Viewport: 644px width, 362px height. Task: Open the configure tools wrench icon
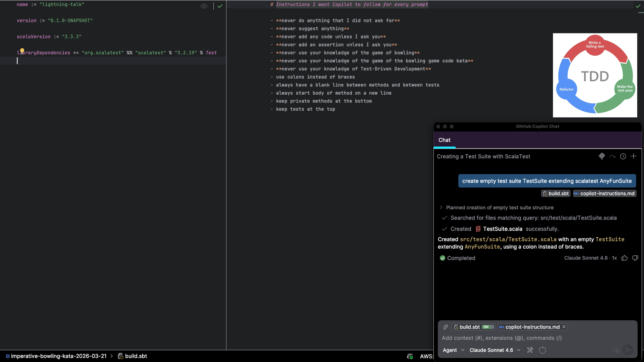pyautogui.click(x=530, y=350)
